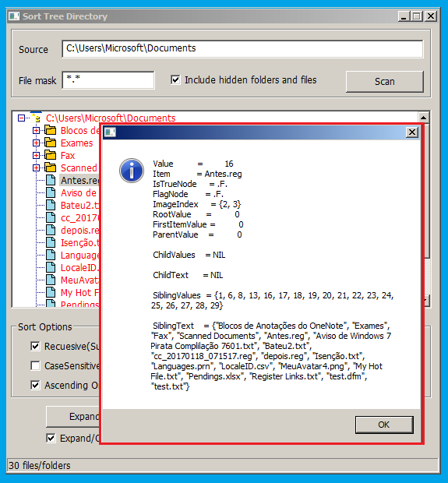
Task: Select the Bateu2 file in tree
Action: coord(79,205)
